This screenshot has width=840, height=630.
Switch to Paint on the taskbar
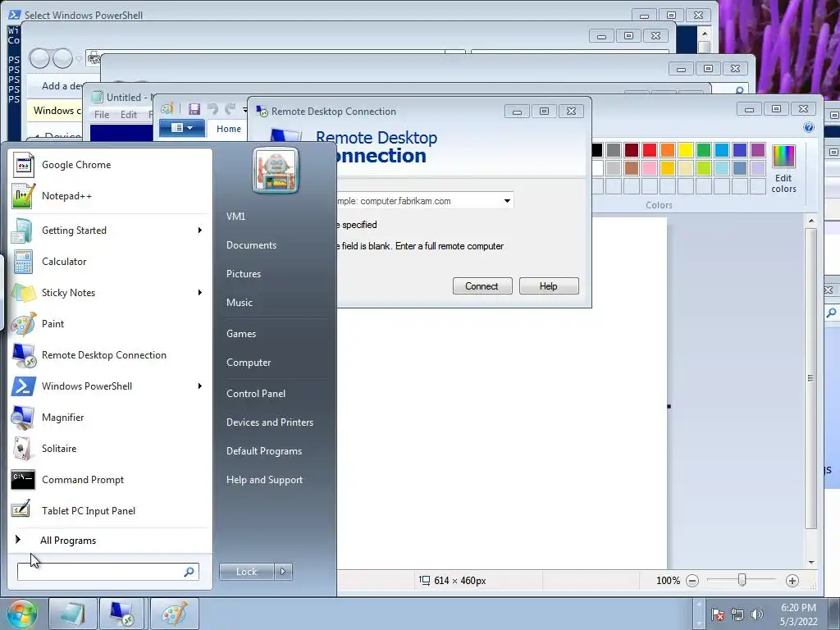click(x=175, y=614)
